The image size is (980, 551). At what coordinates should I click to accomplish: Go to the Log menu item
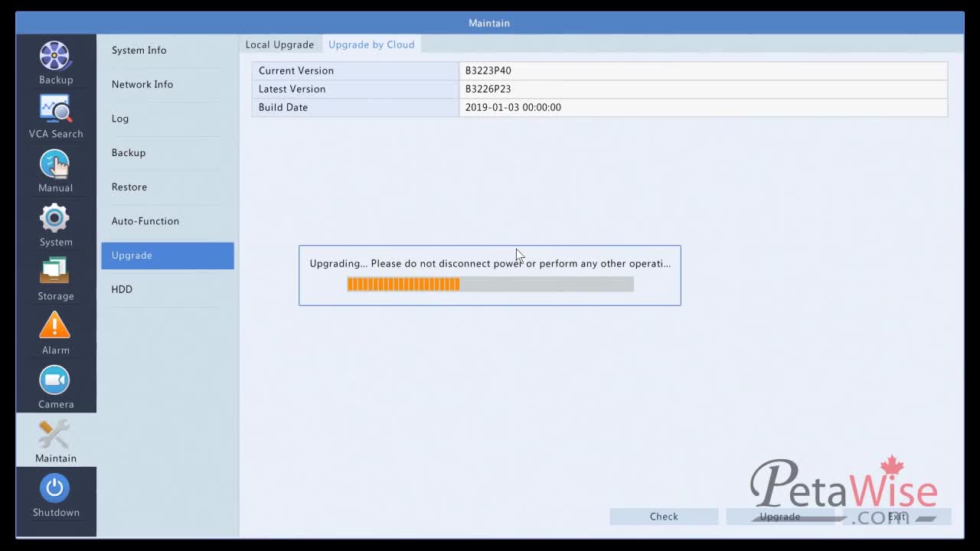tap(120, 119)
